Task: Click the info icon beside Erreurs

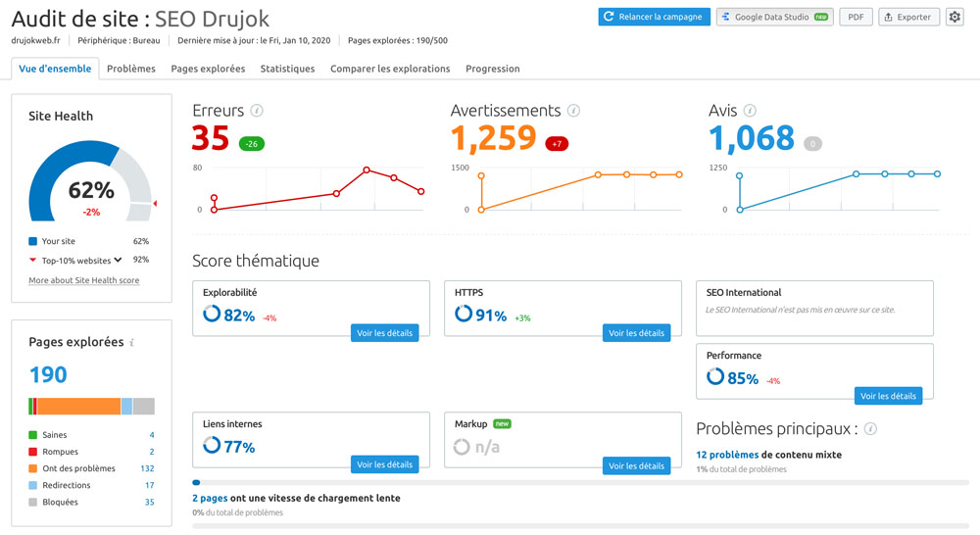Action: (256, 111)
